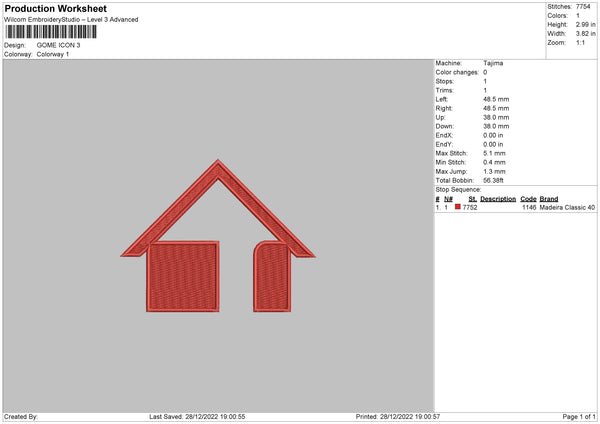The height and width of the screenshot is (424, 600).
Task: Click the 'Last Saved: 28/12/2022 19:00:55' text
Action: (x=197, y=417)
